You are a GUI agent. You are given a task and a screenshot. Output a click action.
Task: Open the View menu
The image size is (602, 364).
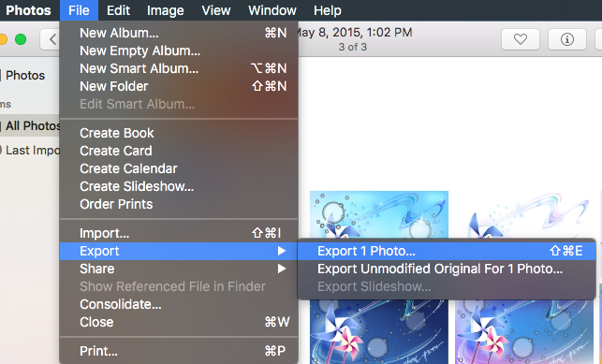216,10
